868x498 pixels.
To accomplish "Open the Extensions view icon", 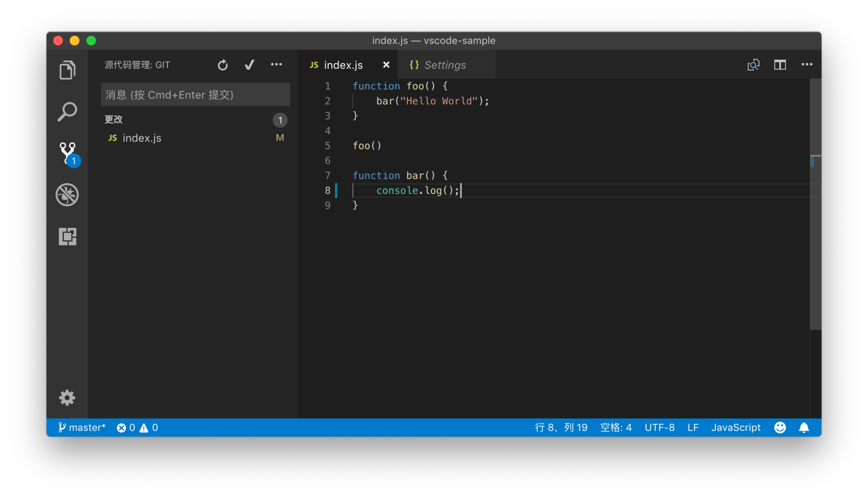I will [67, 236].
